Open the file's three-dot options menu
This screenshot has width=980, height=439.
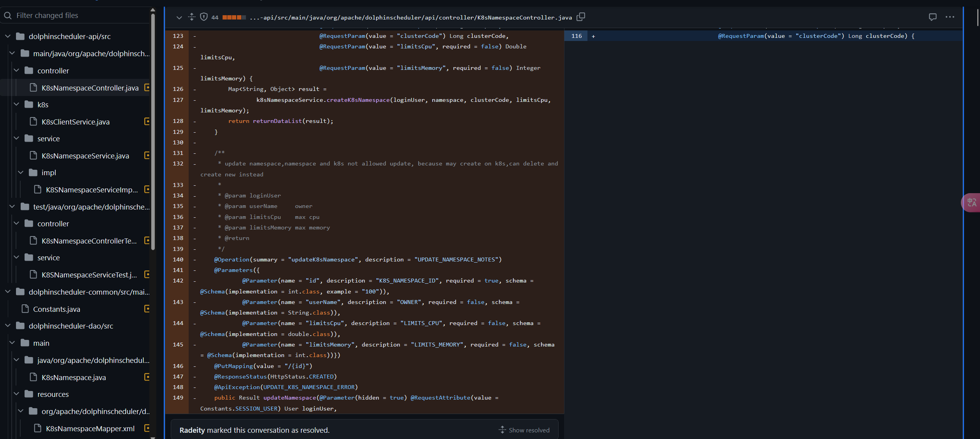tap(950, 17)
